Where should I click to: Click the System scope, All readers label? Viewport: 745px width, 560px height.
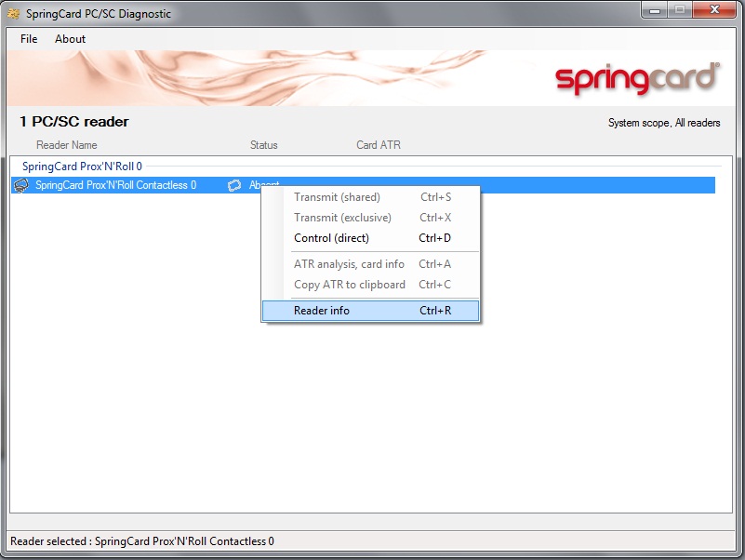point(664,123)
